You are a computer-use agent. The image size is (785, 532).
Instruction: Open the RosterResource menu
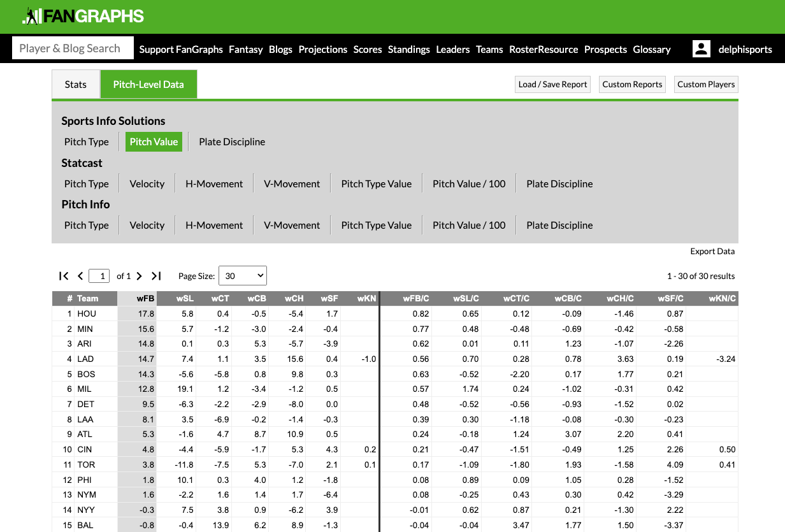[x=544, y=49]
